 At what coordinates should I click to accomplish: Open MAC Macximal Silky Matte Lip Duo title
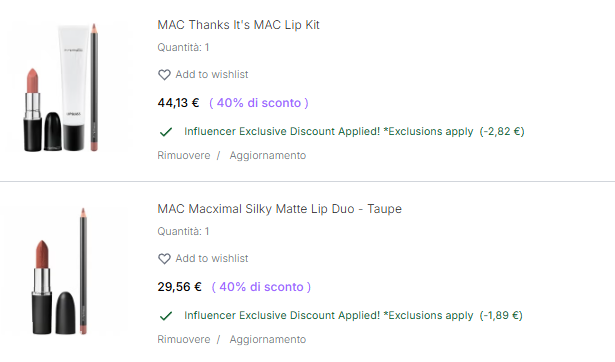[280, 209]
